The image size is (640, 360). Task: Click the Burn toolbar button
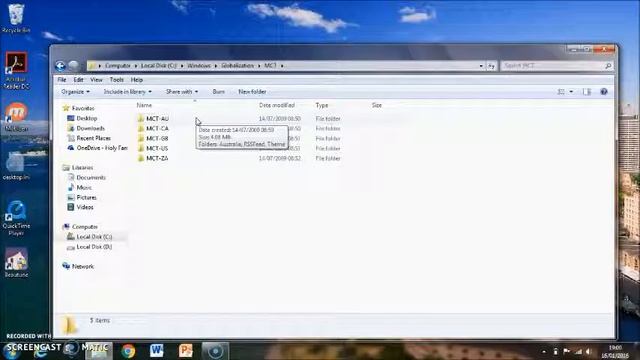218,92
